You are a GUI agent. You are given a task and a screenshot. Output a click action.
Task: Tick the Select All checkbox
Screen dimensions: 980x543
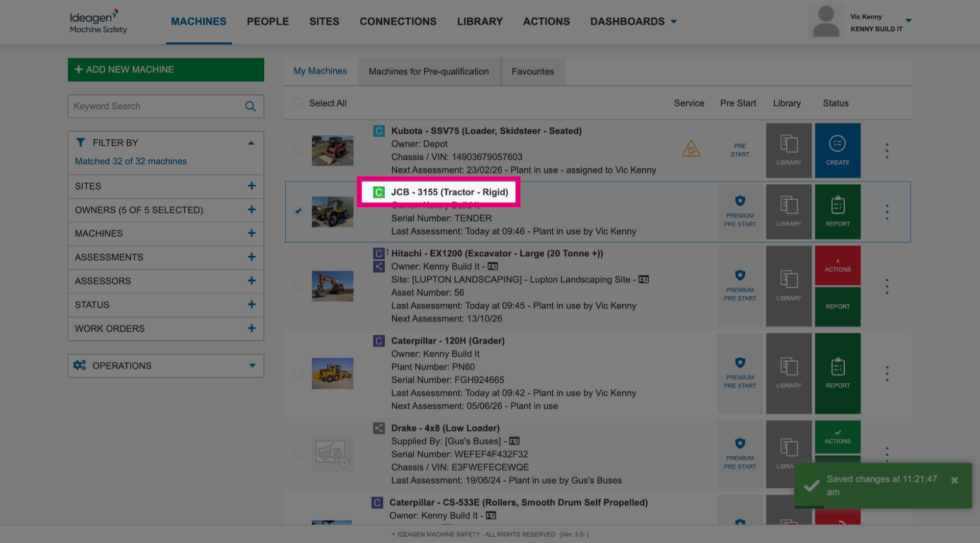pos(298,103)
